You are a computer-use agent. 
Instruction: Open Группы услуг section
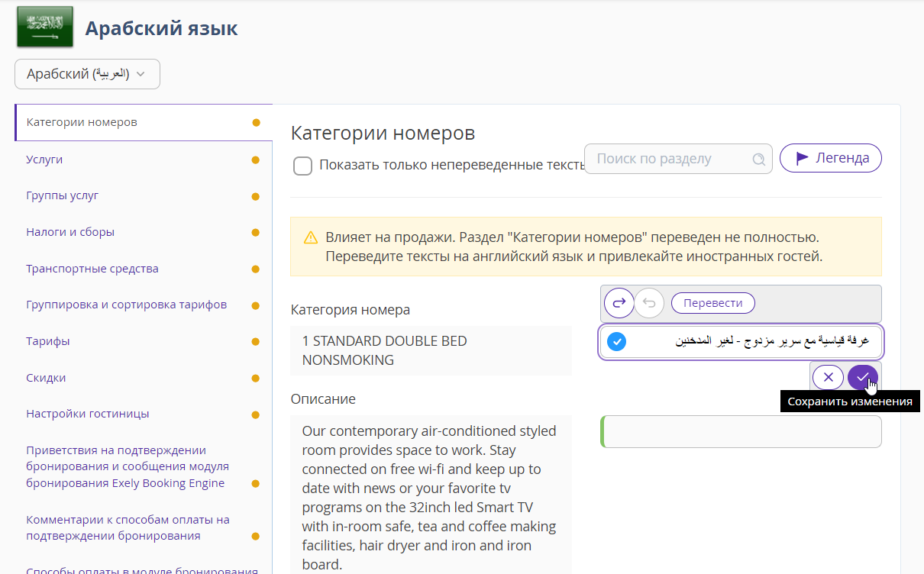click(63, 195)
